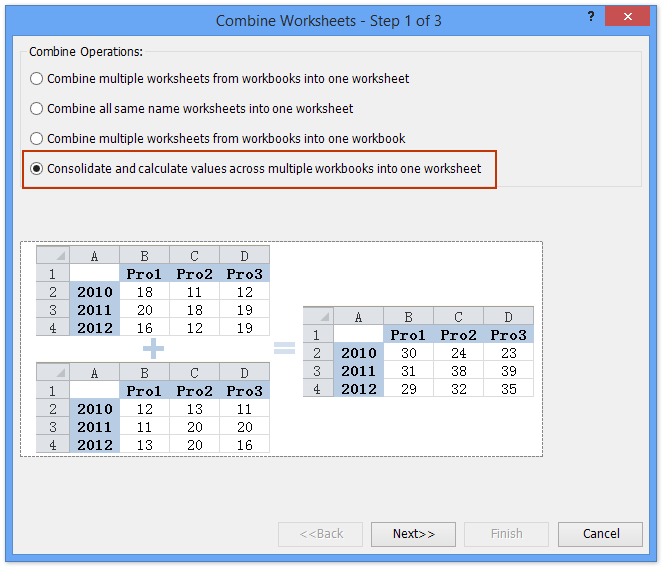Choose Combine all same name worksheets option

pos(37,108)
